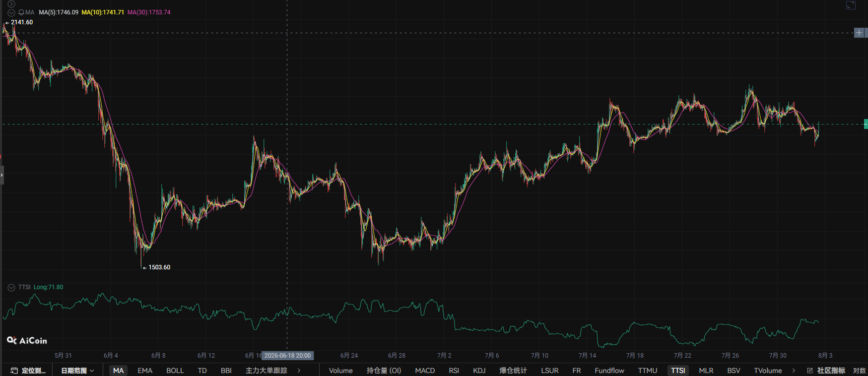Toggle the BOLL main indicator
868x376 pixels.
click(x=175, y=371)
